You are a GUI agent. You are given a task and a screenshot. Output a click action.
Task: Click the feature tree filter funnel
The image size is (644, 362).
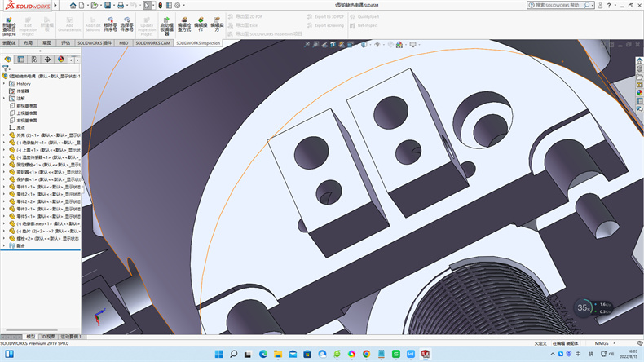(x=6, y=68)
